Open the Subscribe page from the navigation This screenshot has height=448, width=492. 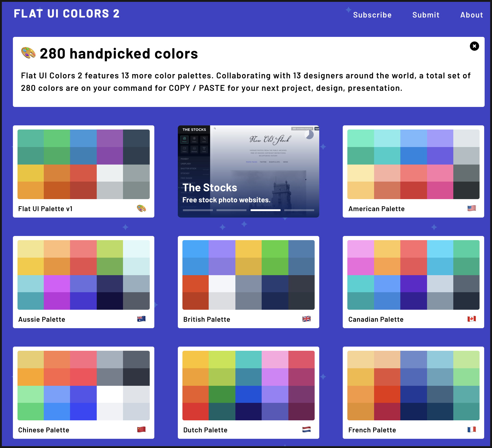372,15
